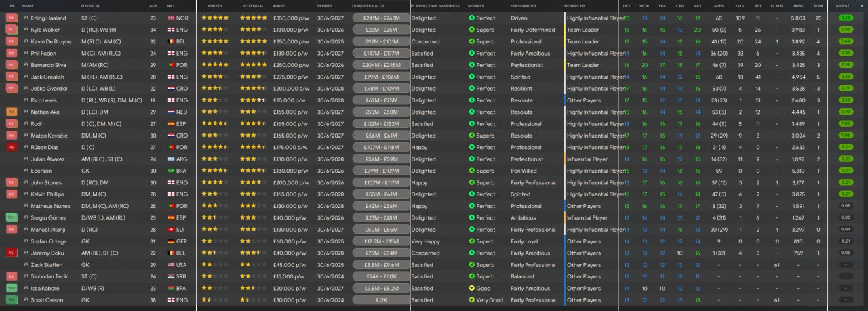
Task: Open Jack Grealish's player name link
Action: click(x=47, y=77)
